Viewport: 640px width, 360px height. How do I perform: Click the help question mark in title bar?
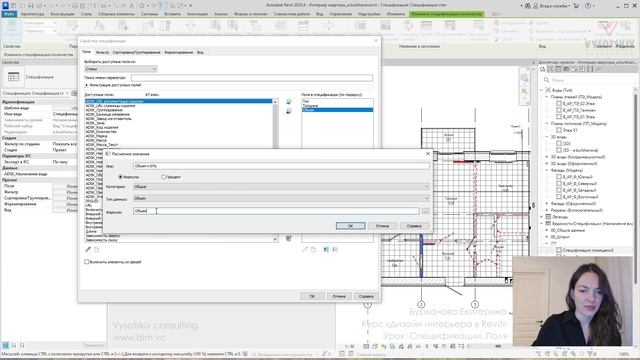[x=588, y=6]
